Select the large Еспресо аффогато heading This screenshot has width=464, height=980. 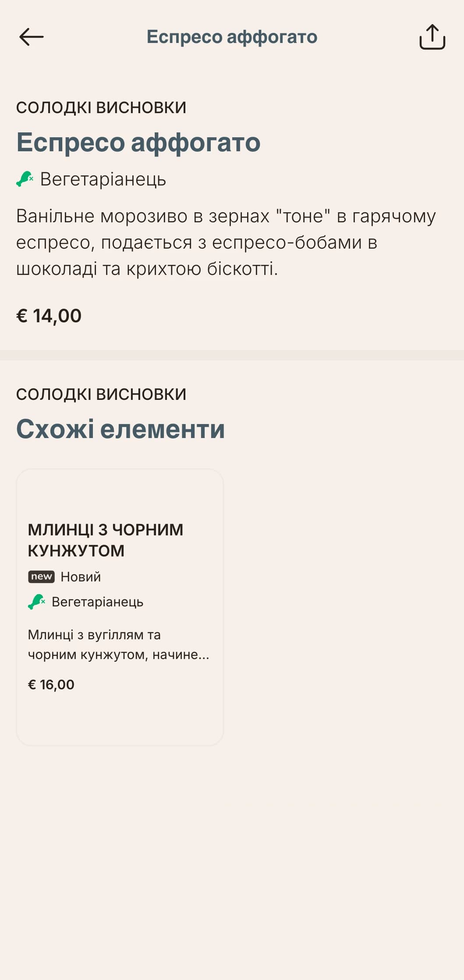click(138, 142)
